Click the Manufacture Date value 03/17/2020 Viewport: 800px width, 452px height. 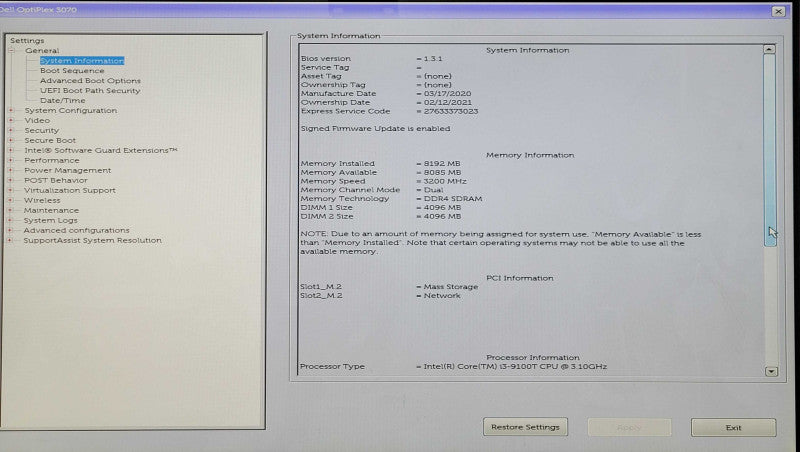447,94
